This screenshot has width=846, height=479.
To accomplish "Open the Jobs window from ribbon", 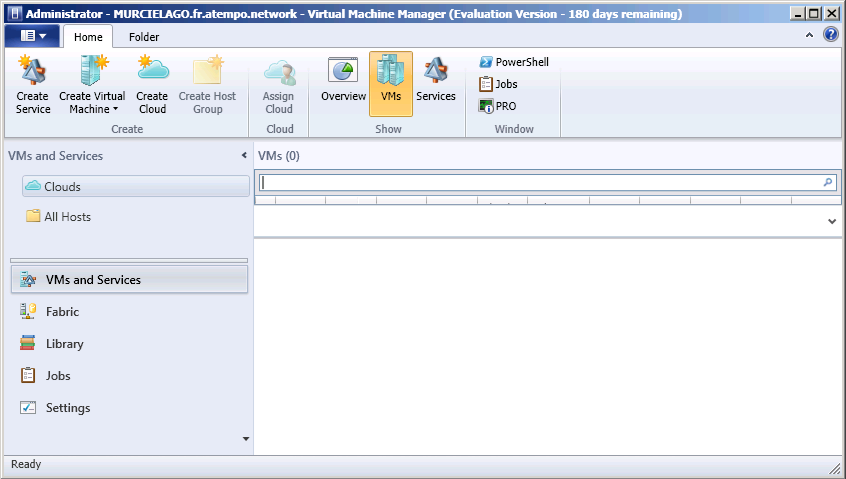I will (x=498, y=84).
